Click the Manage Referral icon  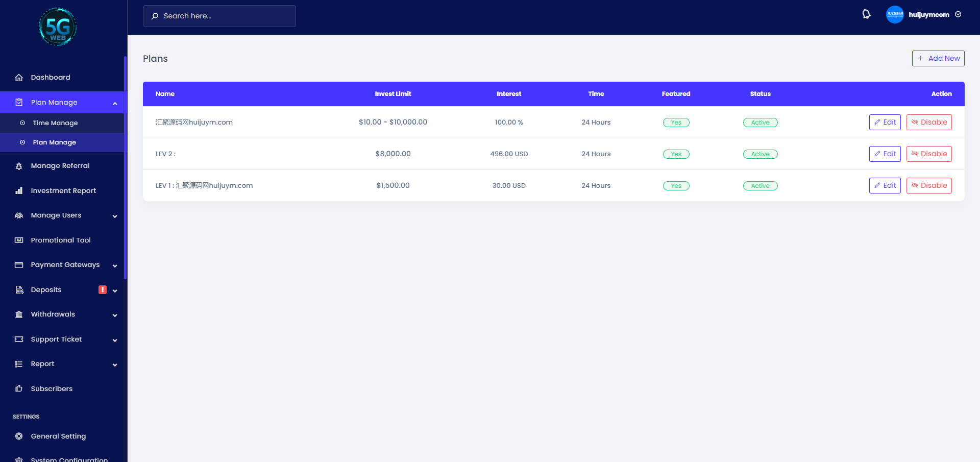point(19,166)
